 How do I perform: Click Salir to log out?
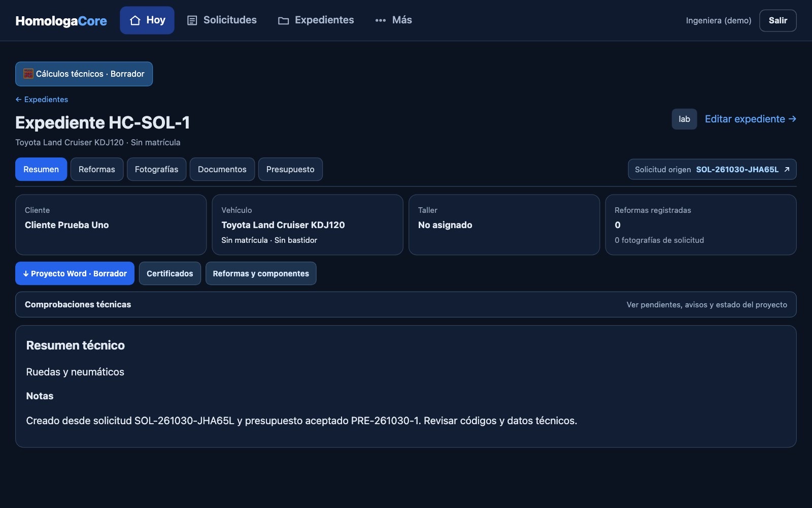click(x=777, y=20)
